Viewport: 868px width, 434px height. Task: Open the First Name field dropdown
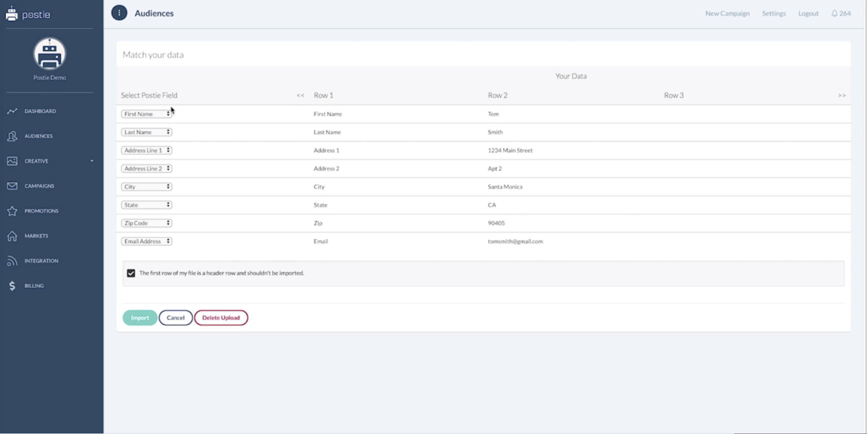pyautogui.click(x=146, y=114)
